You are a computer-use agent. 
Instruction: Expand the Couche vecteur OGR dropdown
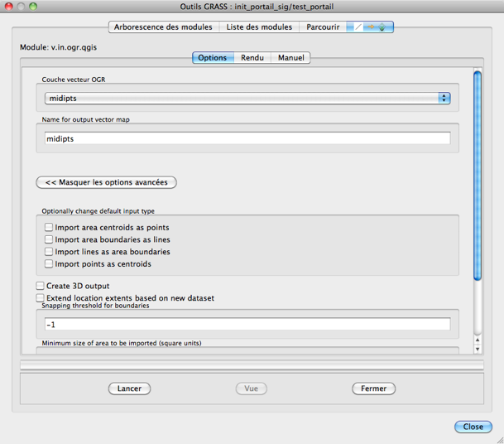[x=247, y=98]
